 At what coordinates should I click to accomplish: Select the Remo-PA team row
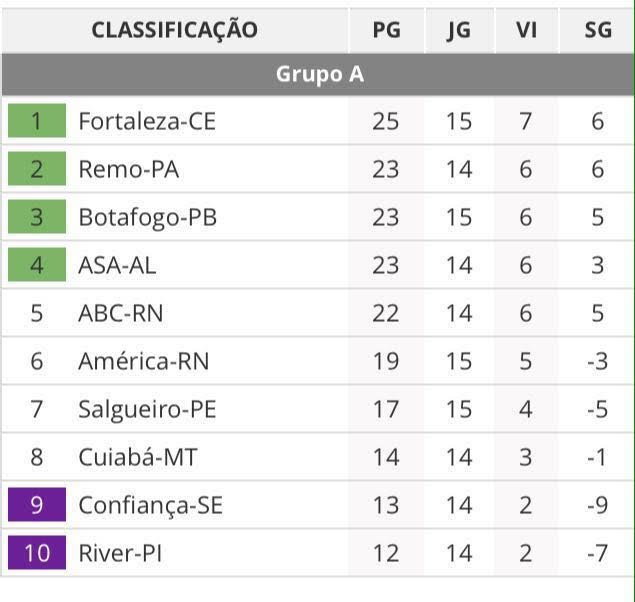click(129, 169)
